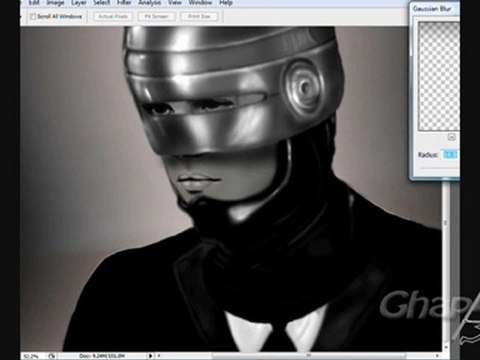
Task: Open the Analysis menu
Action: [149, 3]
